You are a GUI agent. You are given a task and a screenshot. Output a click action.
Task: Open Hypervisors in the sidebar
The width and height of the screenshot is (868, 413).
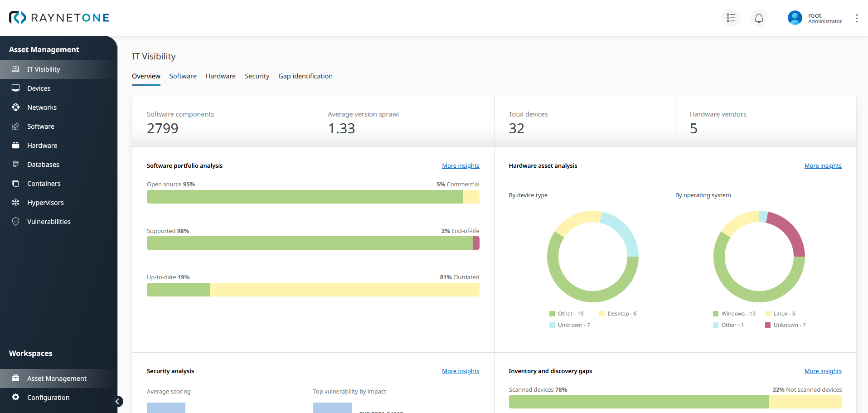(x=45, y=203)
